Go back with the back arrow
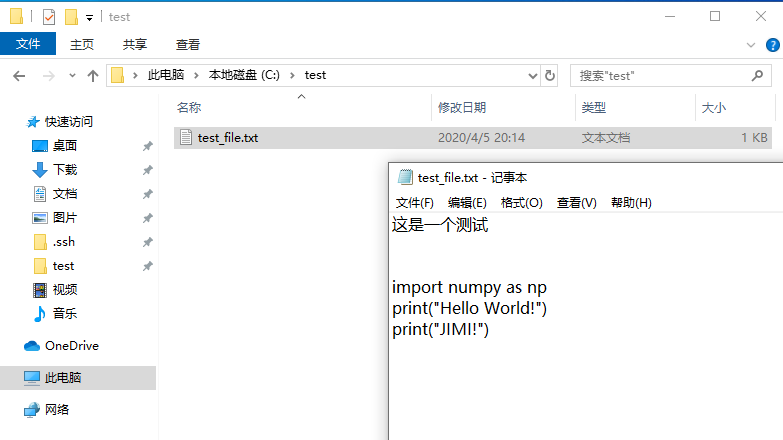Viewport: 783px width, 440px height. pos(19,76)
